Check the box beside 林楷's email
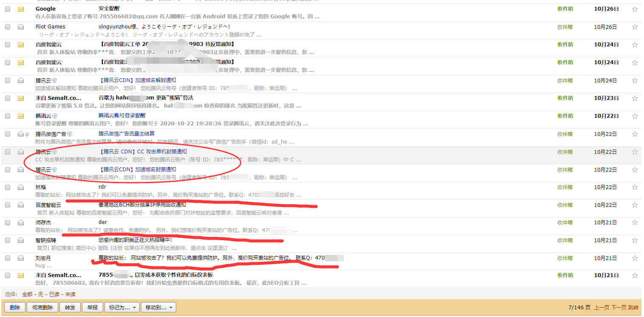 pos(8,187)
